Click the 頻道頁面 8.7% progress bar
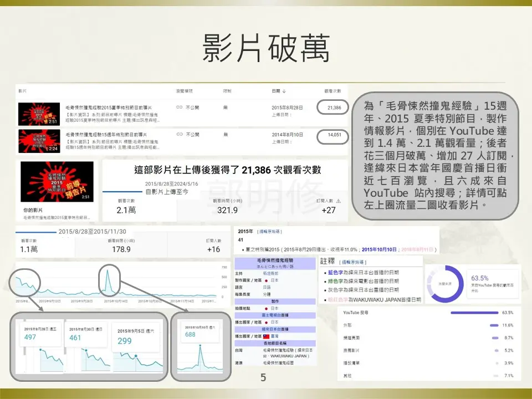The width and height of the screenshot is (532, 399). point(495,338)
